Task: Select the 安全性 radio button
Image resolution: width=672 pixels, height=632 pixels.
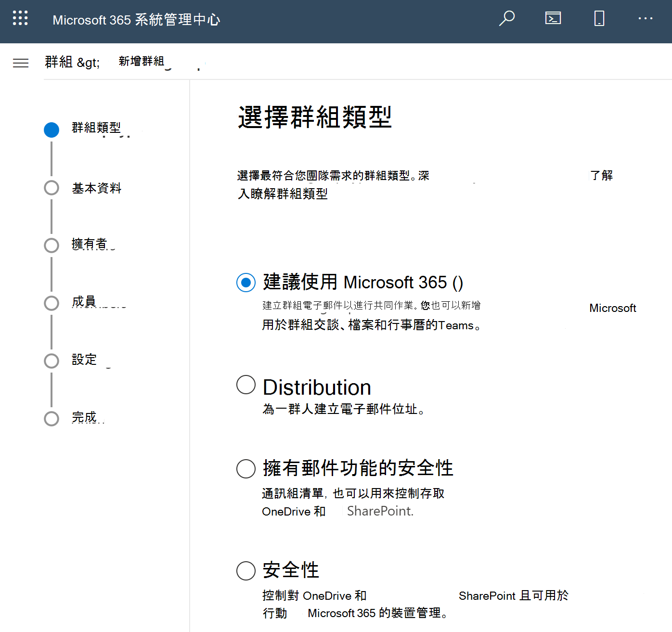Action: pos(246,570)
